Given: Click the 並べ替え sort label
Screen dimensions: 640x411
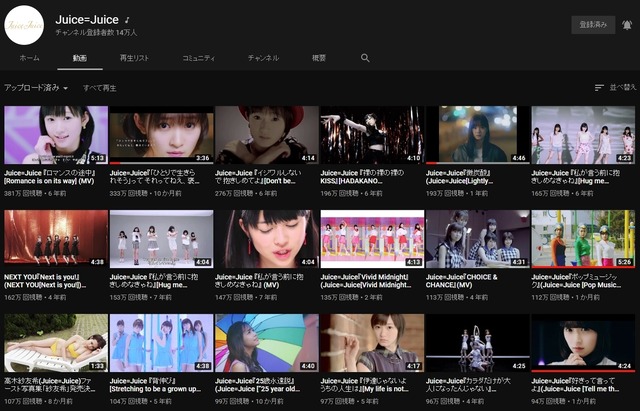Looking at the screenshot, I should click(x=622, y=87).
